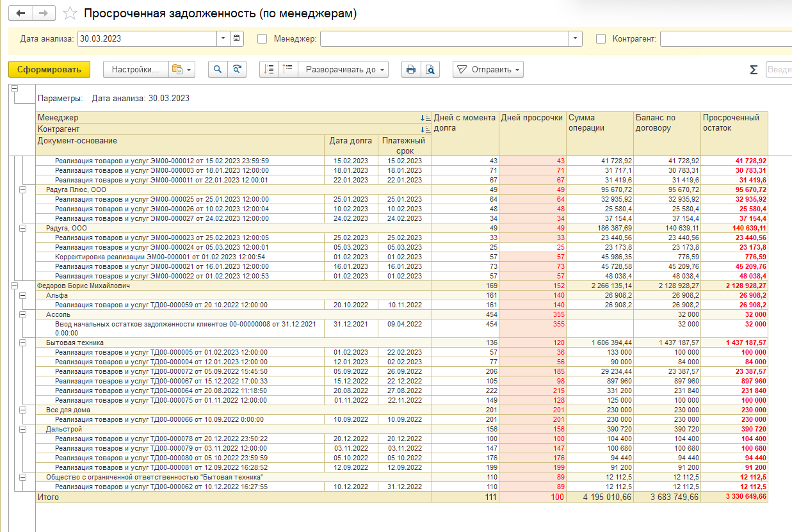
Task: Collapse the Бытовая техника group
Action: (24, 343)
